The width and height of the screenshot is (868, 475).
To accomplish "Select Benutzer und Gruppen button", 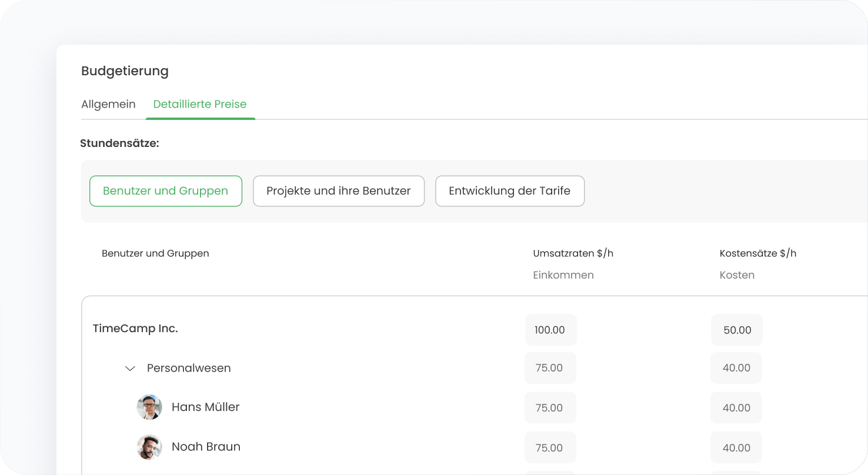I will click(165, 191).
